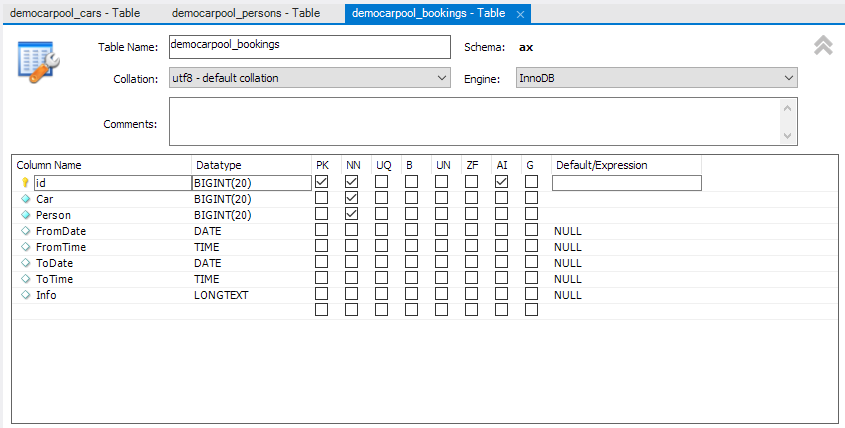Click the diamond icon beside Info column
Screen dimensions: 845x428
[x=26, y=295]
